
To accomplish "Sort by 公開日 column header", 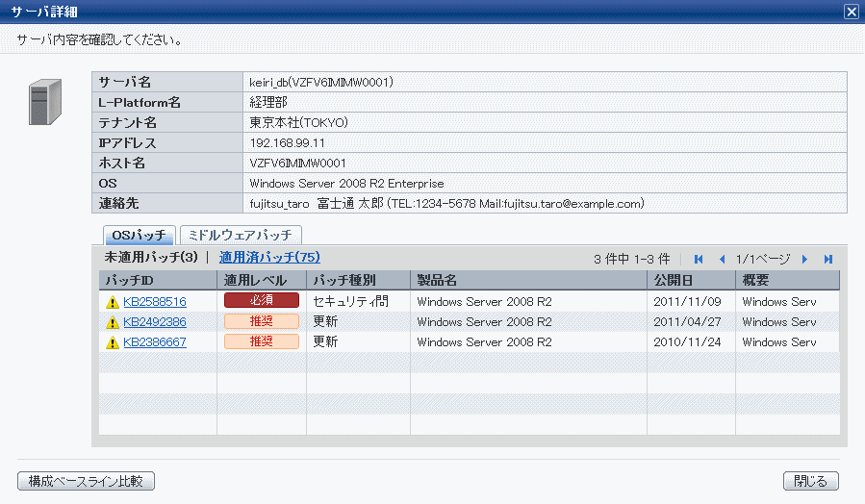I will coord(691,280).
